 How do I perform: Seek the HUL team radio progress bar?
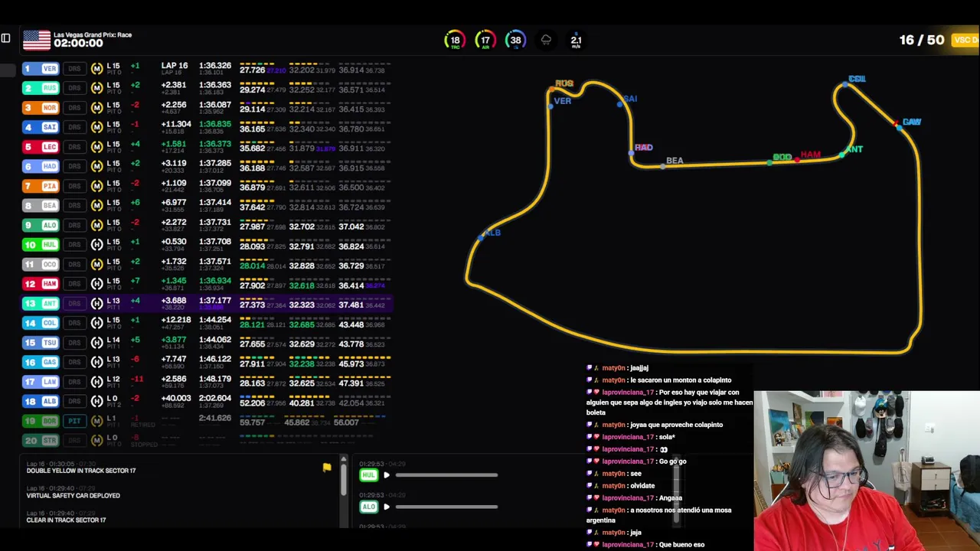tap(446, 475)
